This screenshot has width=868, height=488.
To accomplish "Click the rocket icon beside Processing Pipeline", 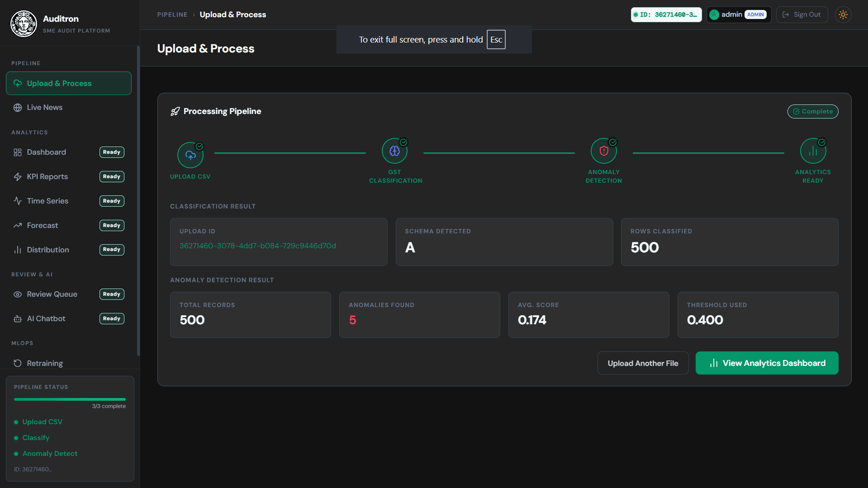I will point(175,111).
